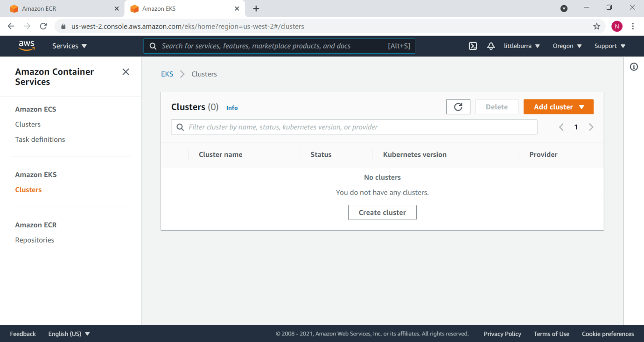Image resolution: width=644 pixels, height=342 pixels.
Task: Open the Terms of Use link
Action: click(552, 334)
